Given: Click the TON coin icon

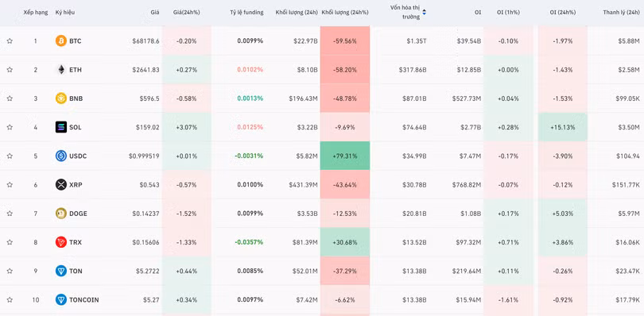Looking at the screenshot, I should [x=60, y=271].
